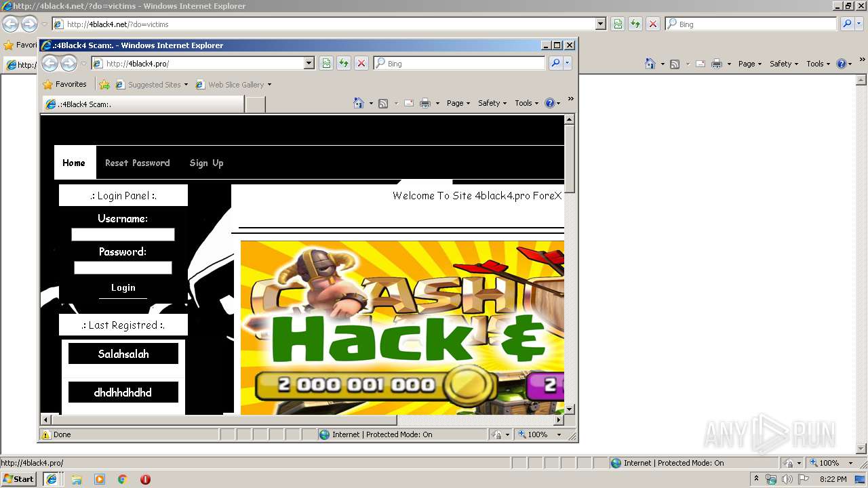
Task: Click Bing search box in background window
Action: pyautogui.click(x=751, y=24)
